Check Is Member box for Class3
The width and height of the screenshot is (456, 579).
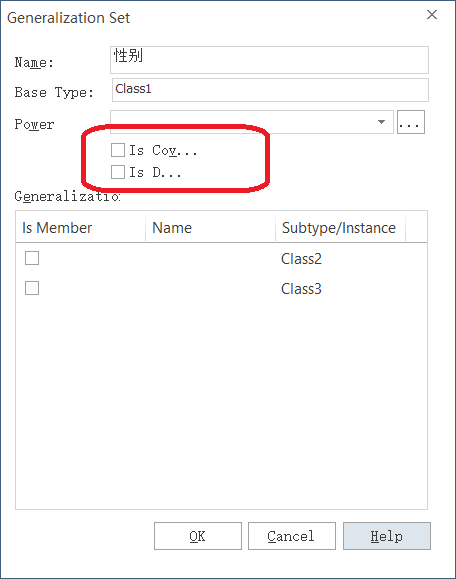pos(32,288)
